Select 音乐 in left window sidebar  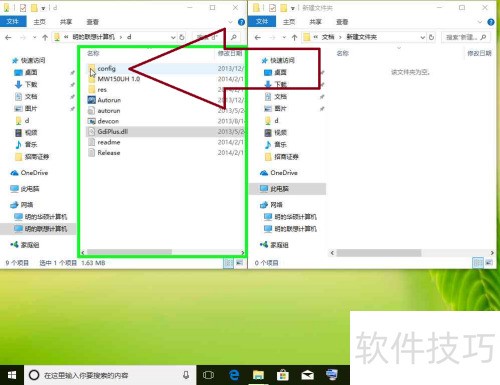pyautogui.click(x=31, y=145)
